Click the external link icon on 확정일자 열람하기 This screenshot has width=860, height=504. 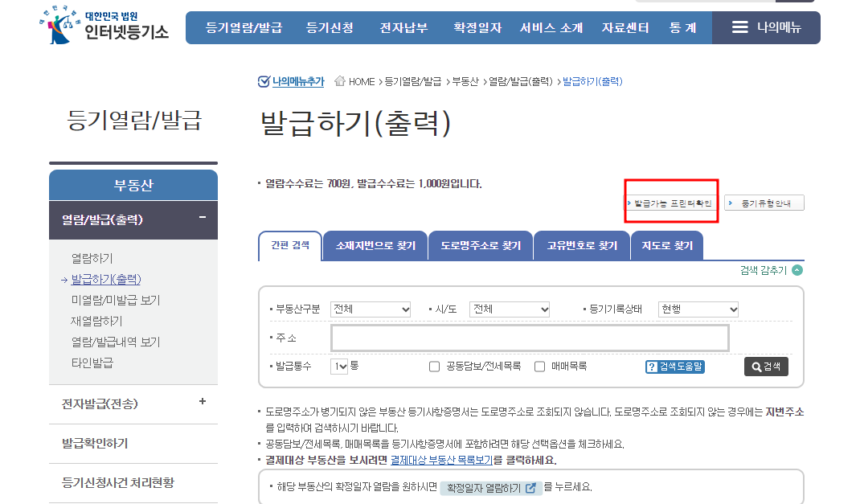530,488
